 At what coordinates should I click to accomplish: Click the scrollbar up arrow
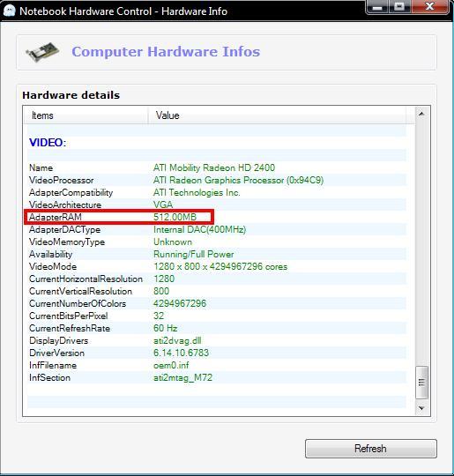(421, 114)
